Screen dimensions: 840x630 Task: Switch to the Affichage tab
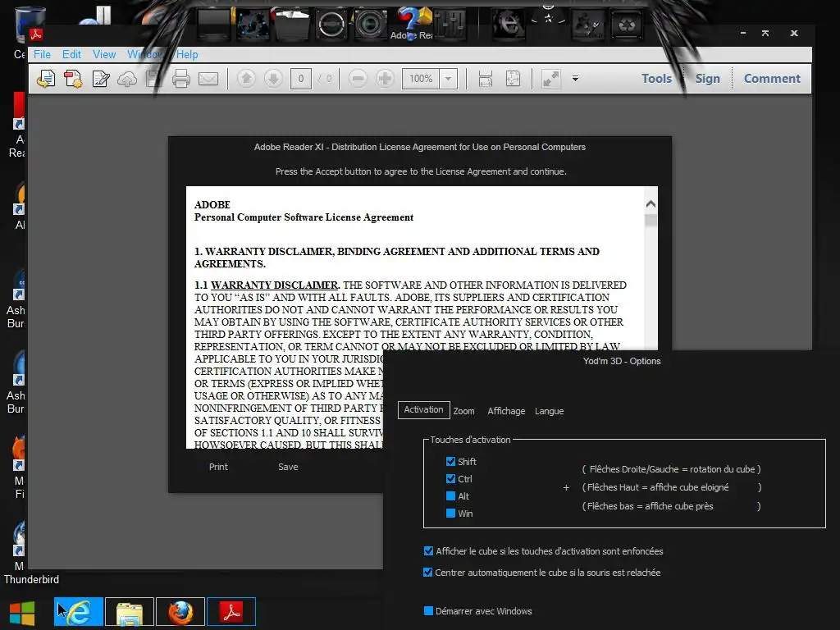(506, 411)
